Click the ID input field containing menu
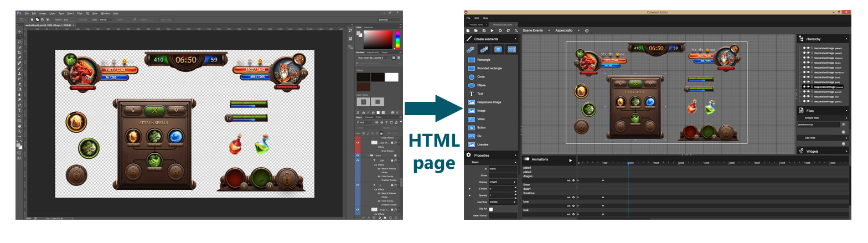The image size is (868, 243). coord(502,168)
